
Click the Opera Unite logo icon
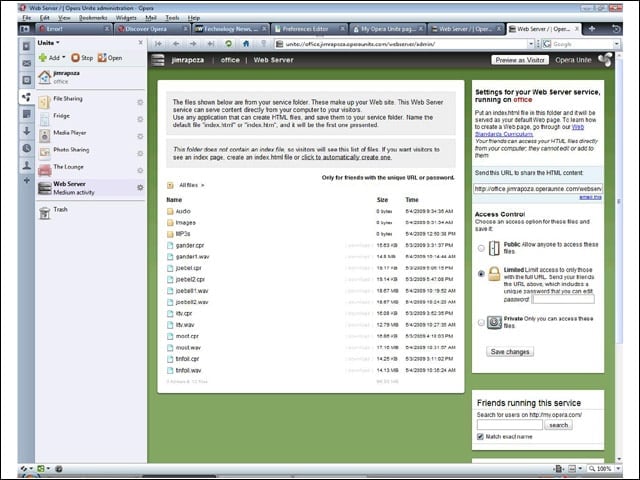pos(605,60)
